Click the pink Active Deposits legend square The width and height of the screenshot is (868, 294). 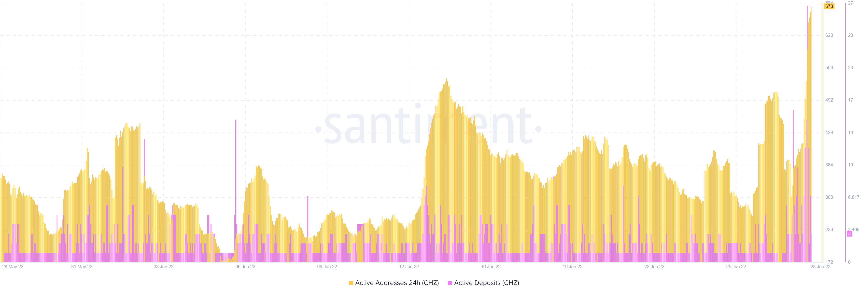tap(451, 283)
